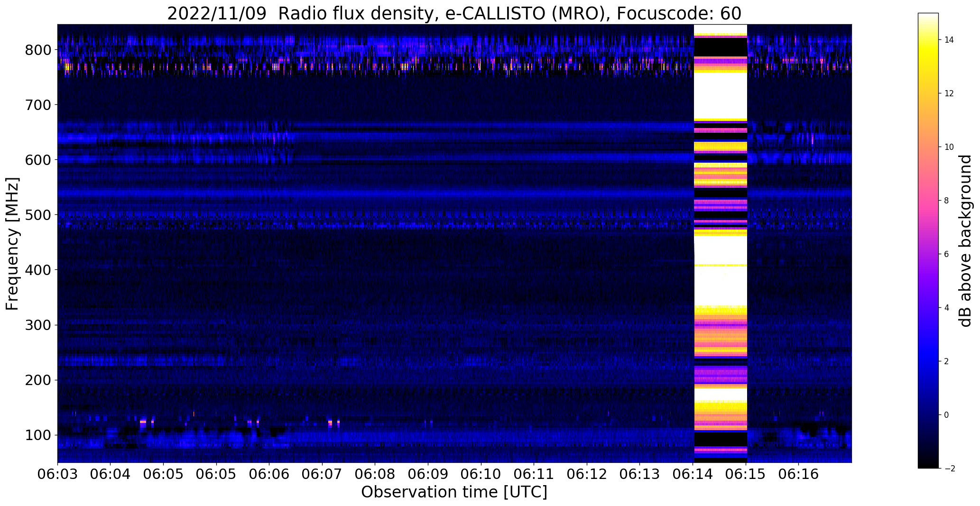Click the "Frequency [MHz]" y-axis label
The image size is (980, 506).
13,244
